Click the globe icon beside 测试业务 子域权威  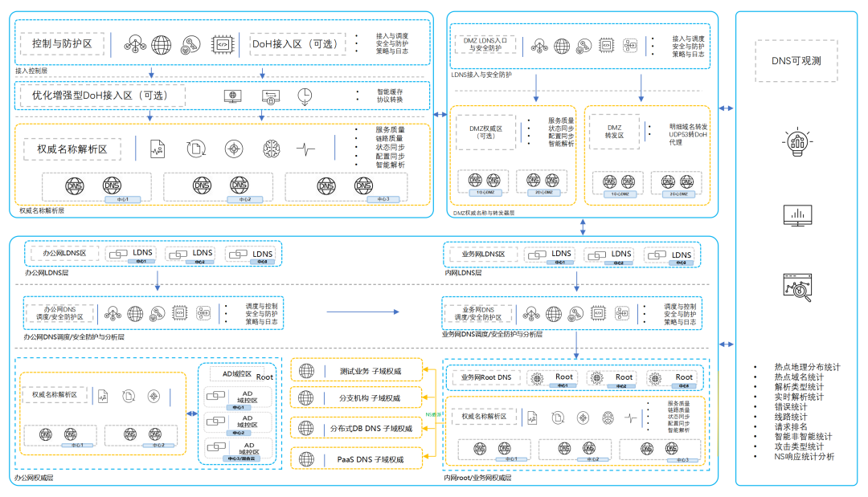(306, 372)
